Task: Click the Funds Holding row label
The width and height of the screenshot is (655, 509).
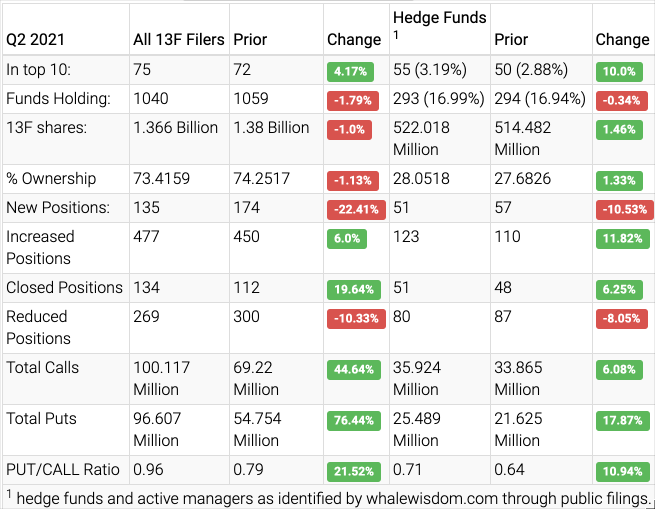Action: click(x=59, y=100)
